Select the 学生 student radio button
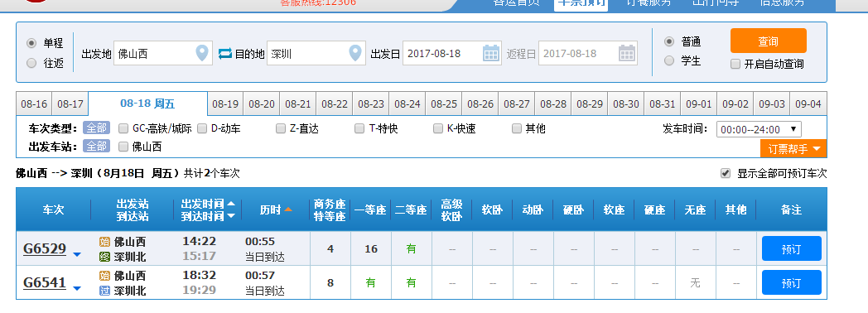868x313 pixels. click(669, 60)
